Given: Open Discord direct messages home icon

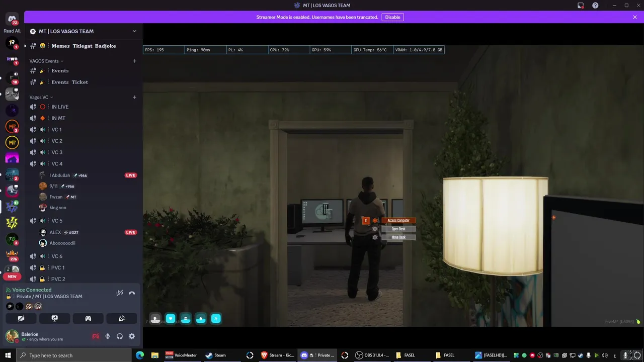Looking at the screenshot, I should (12, 20).
